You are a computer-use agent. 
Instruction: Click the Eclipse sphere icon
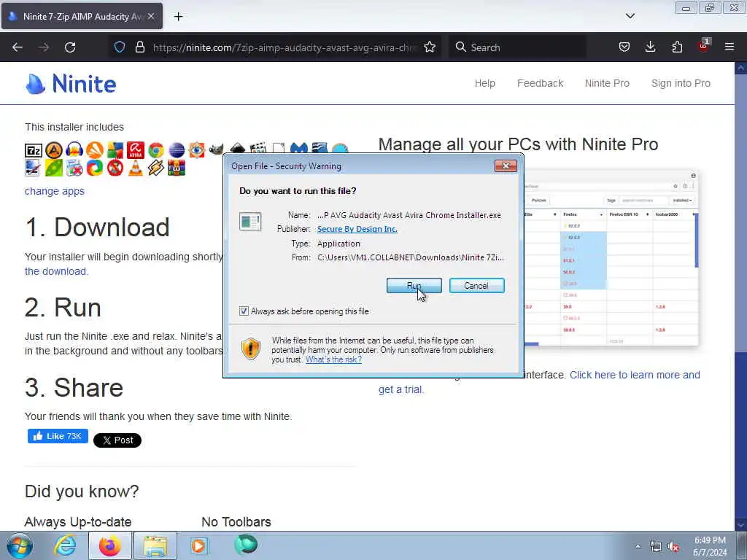pos(177,150)
